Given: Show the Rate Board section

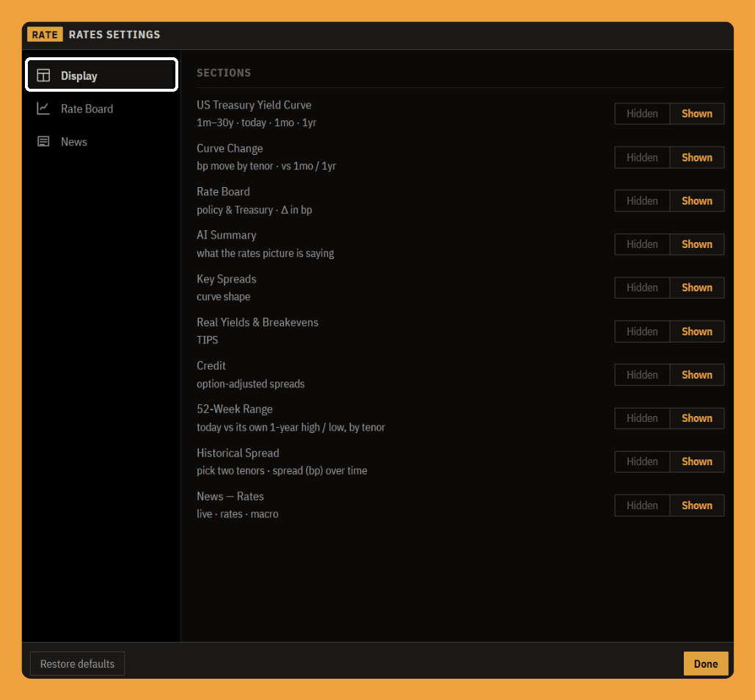Looking at the screenshot, I should point(697,201).
